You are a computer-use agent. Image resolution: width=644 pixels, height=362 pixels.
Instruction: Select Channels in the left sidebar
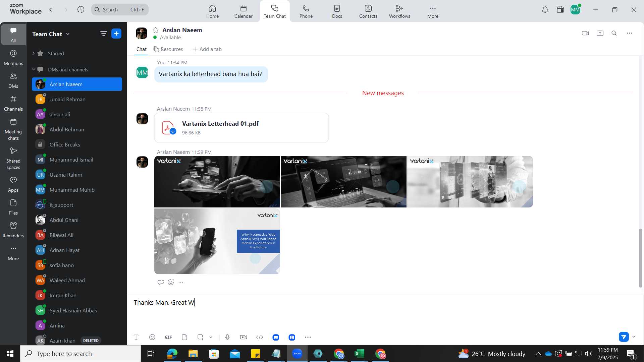(13, 103)
